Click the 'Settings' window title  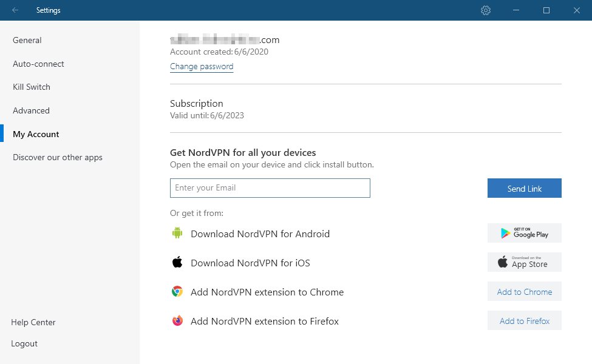pyautogui.click(x=49, y=10)
